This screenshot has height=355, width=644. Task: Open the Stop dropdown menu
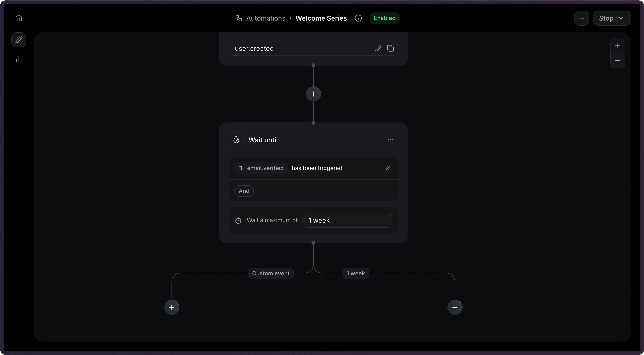coord(612,18)
